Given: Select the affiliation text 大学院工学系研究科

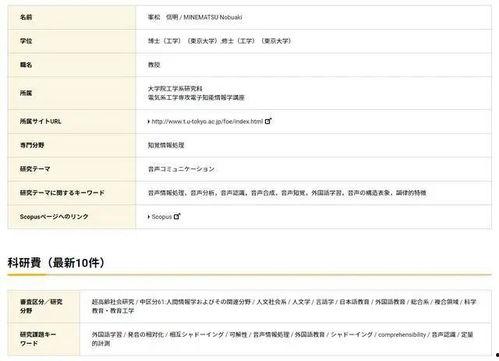Looking at the screenshot, I should click(175, 89).
